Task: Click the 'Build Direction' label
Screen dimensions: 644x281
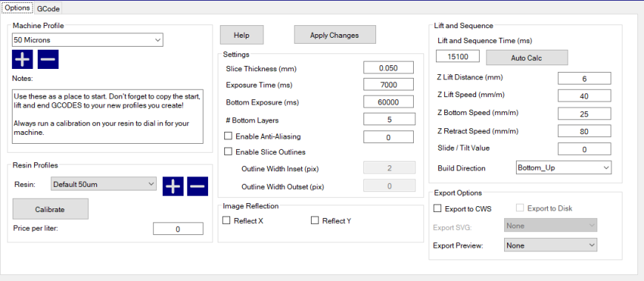Action: pyautogui.click(x=462, y=168)
